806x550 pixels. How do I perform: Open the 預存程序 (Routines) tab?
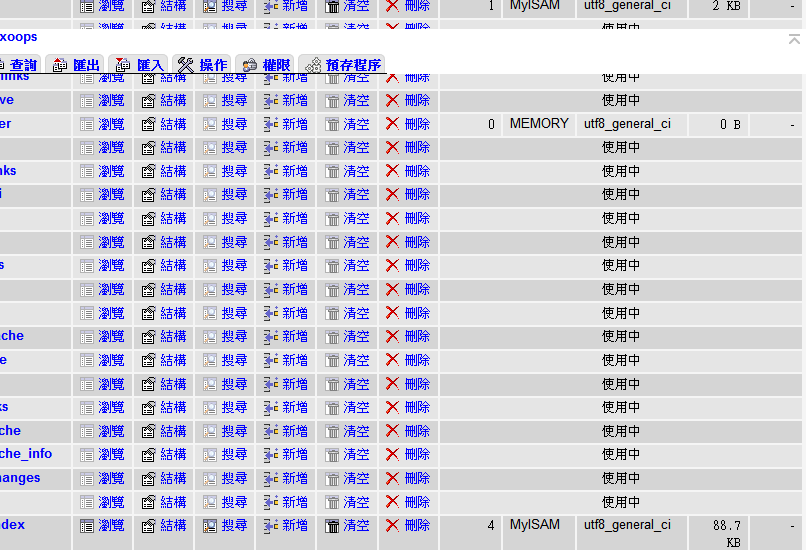pyautogui.click(x=342, y=65)
